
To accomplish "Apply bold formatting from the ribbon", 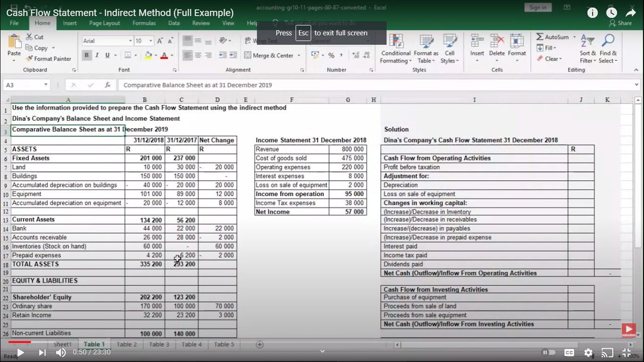I will point(86,55).
